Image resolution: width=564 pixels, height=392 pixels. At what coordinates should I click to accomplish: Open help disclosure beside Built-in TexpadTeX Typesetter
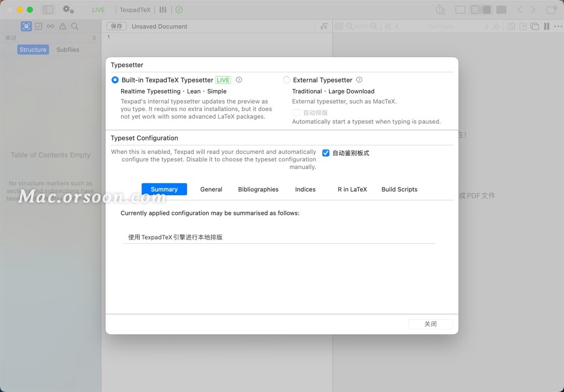(239, 80)
